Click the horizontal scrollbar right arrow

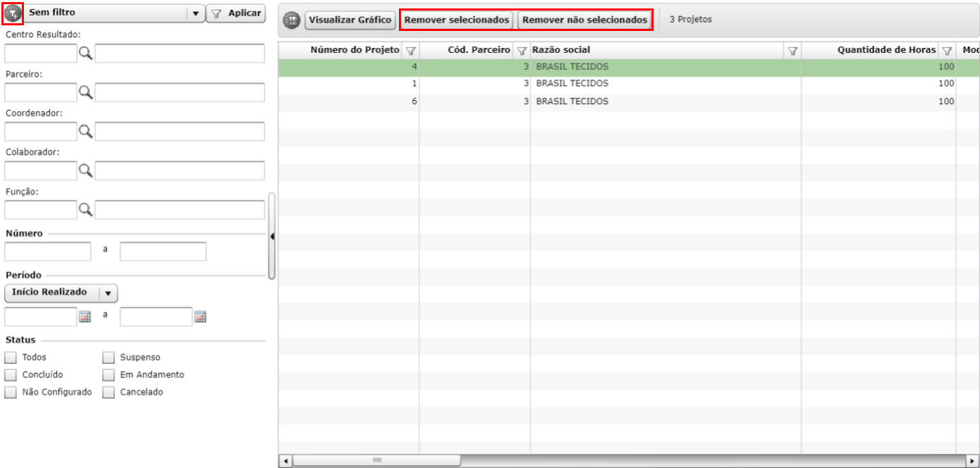tap(974, 460)
